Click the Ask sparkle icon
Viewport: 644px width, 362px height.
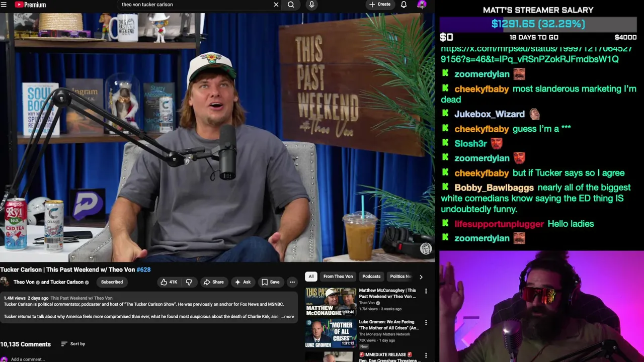tap(237, 282)
